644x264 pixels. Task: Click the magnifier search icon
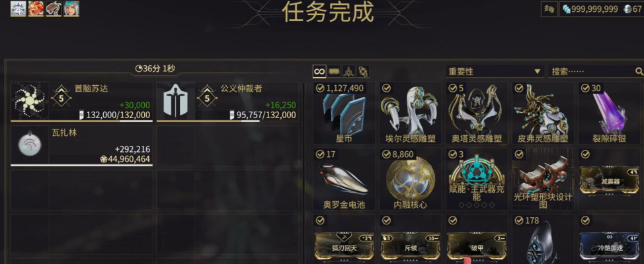click(x=639, y=72)
